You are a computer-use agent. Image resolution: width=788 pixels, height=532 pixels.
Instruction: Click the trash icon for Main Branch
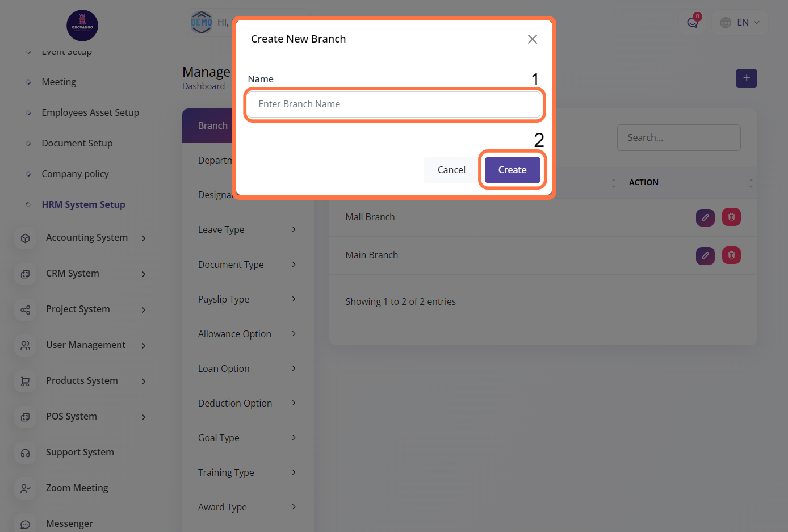[731, 255]
